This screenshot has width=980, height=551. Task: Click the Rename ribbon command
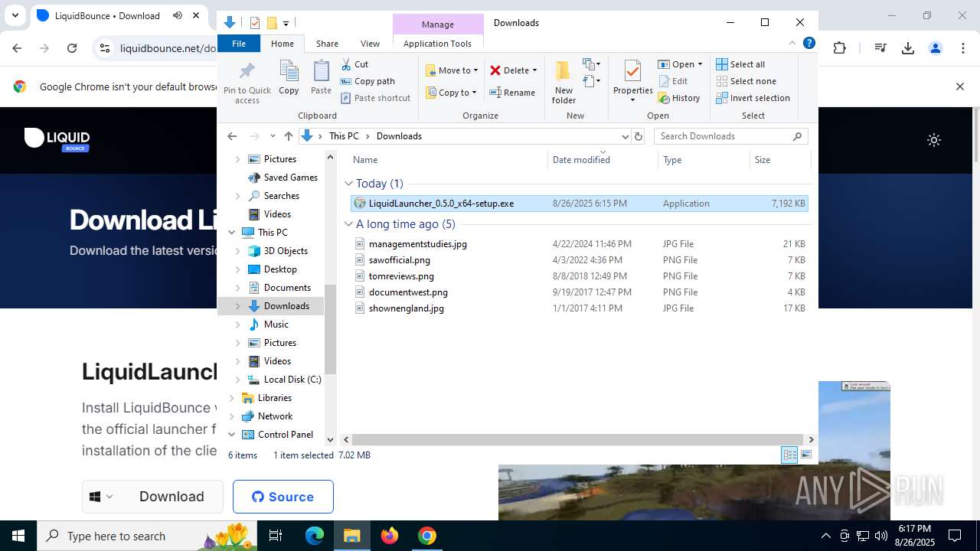512,93
